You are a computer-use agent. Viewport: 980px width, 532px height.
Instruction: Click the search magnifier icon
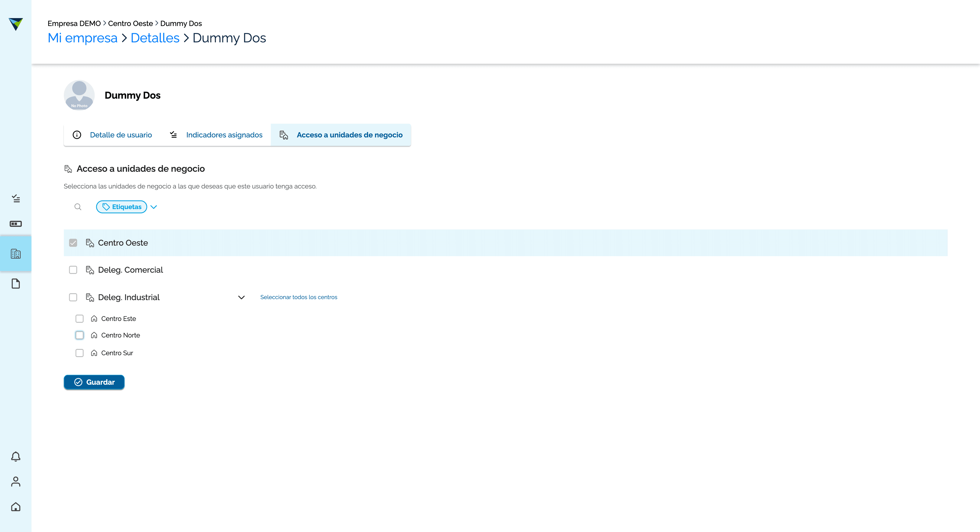78,207
